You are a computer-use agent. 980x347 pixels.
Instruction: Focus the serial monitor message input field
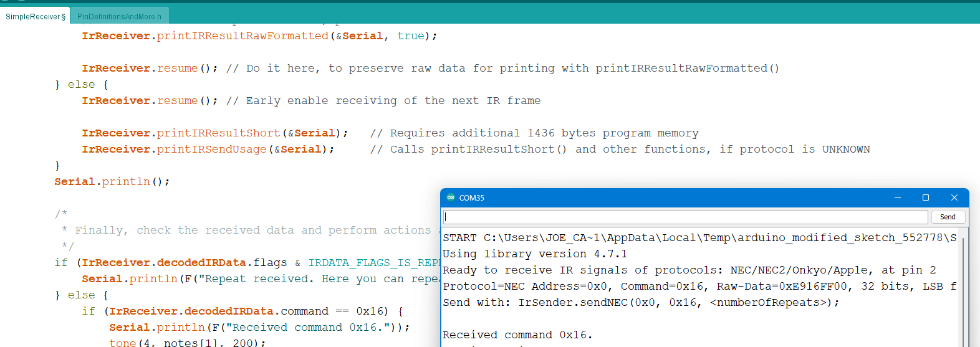tap(685, 217)
